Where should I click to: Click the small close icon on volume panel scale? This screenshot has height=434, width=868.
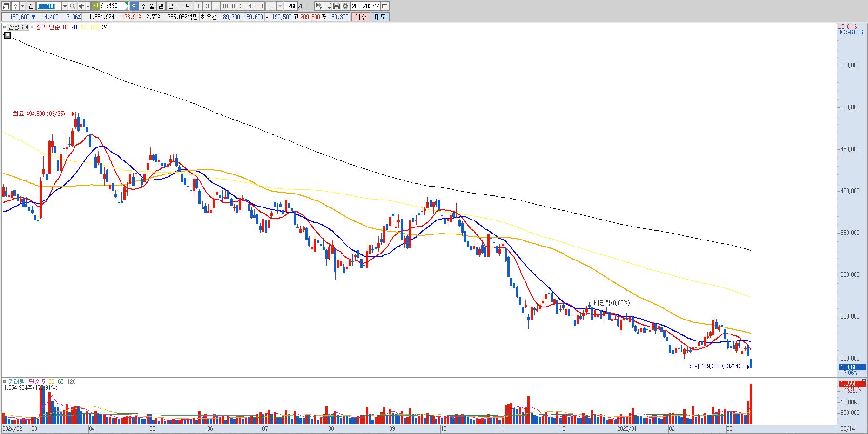864,381
